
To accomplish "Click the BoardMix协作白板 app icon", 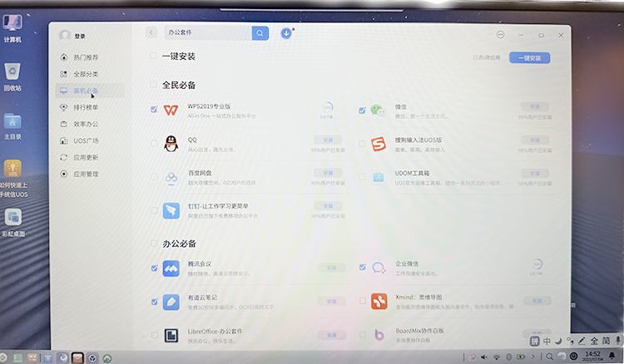I will click(379, 335).
